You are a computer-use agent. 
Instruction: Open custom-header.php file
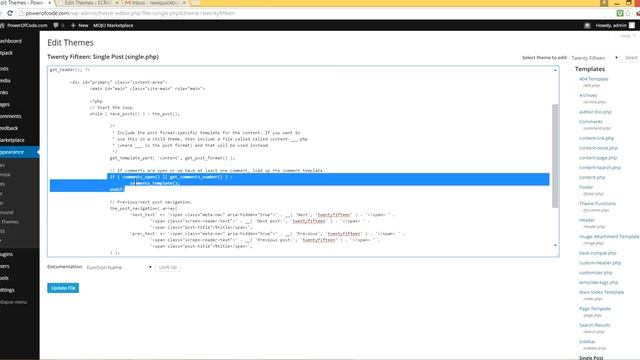[x=600, y=263]
